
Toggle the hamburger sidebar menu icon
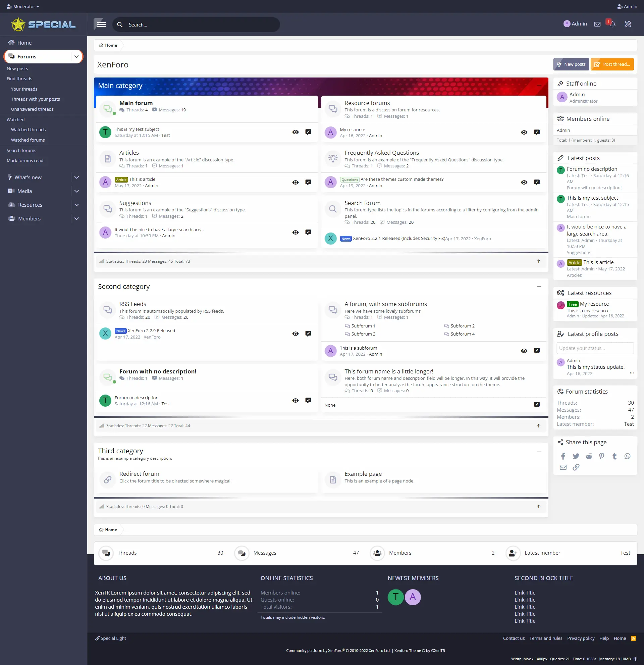click(x=101, y=24)
